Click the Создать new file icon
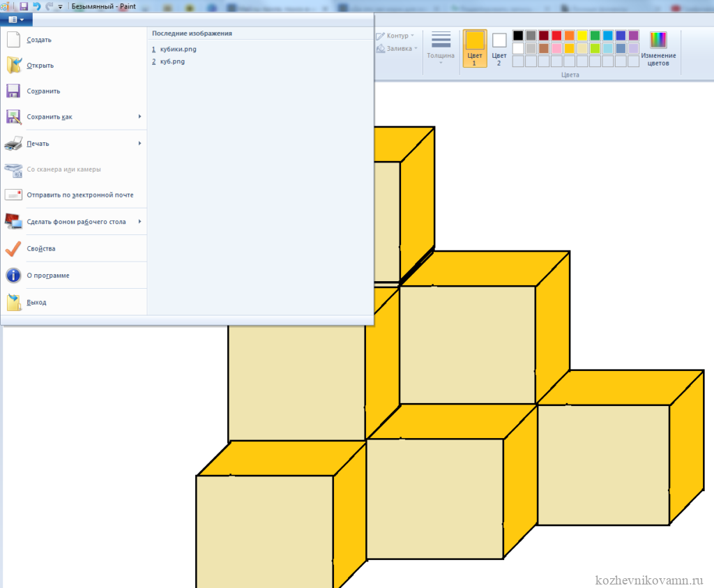Image resolution: width=714 pixels, height=588 pixels. 13,40
